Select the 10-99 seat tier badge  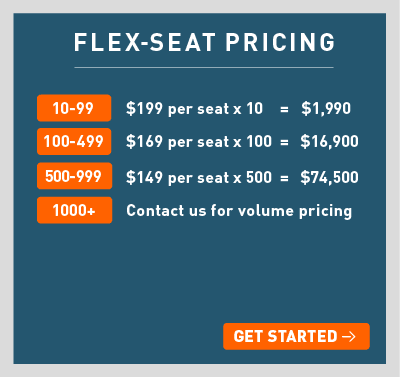click(x=74, y=108)
